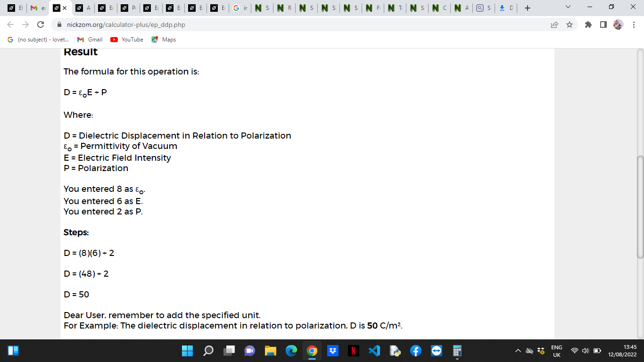644x362 pixels.
Task: Click 'You entered 2 as P.' line
Action: pos(103,212)
